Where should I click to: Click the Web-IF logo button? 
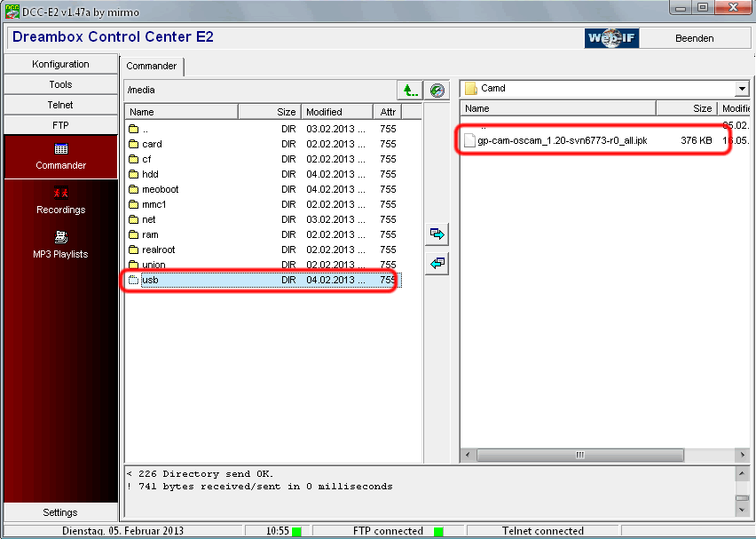pyautogui.click(x=612, y=38)
